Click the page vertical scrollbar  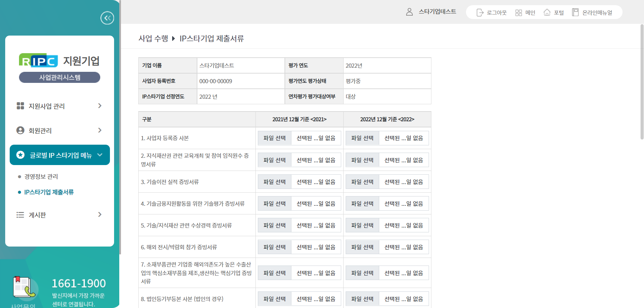coord(642,83)
